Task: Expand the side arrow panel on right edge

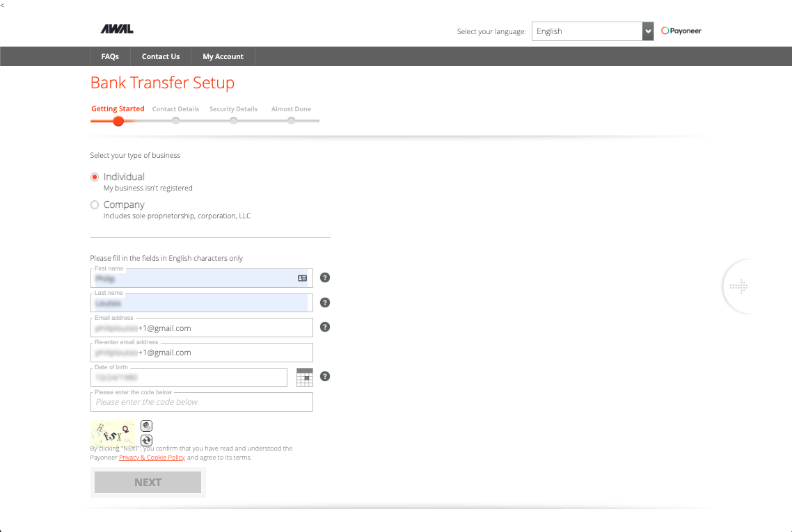Action: 738,287
